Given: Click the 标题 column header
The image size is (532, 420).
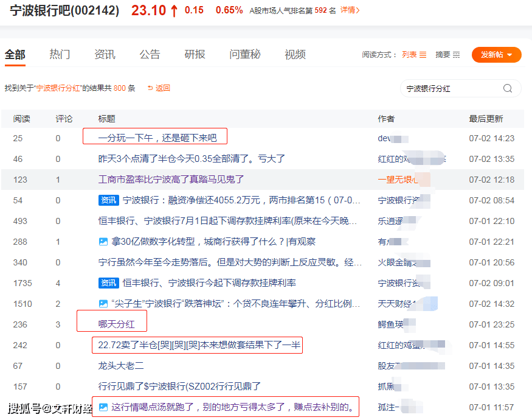Looking at the screenshot, I should [106, 119].
